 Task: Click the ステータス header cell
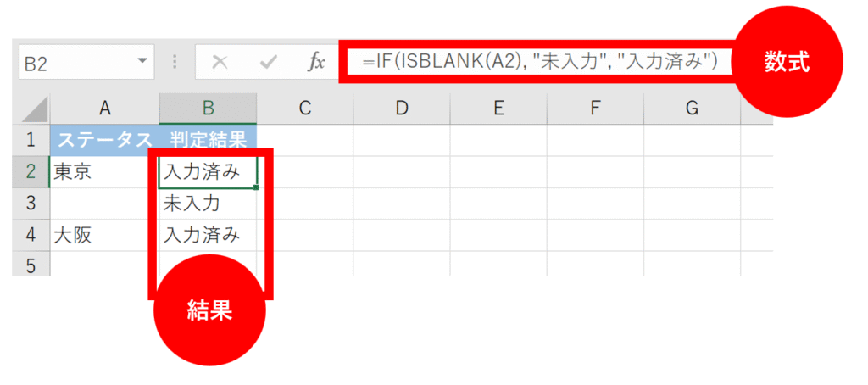pyautogui.click(x=105, y=140)
